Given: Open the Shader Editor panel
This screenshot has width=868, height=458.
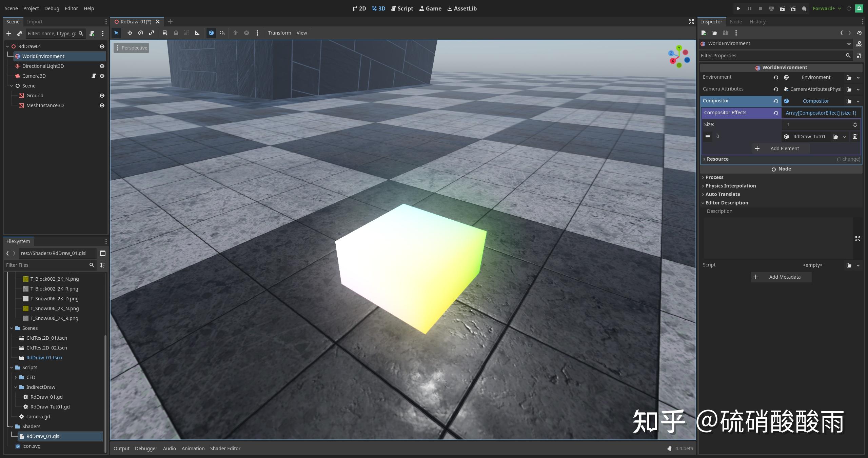Looking at the screenshot, I should tap(225, 448).
